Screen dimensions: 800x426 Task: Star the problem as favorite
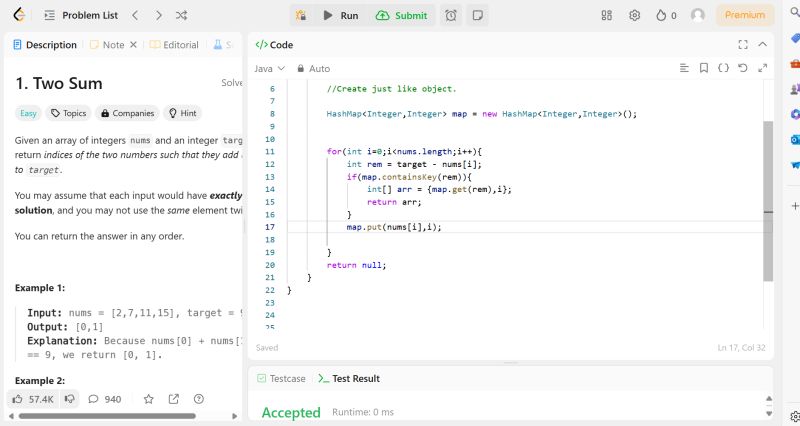pos(148,399)
